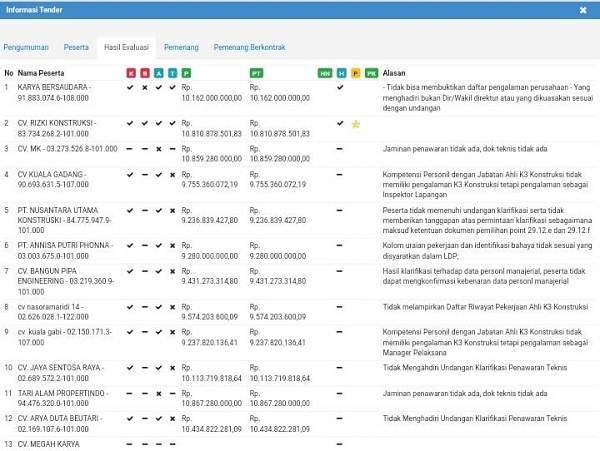Screen dimensions: 600x451
Task: Click the Informasi Tender dialog title
Action: (x=34, y=10)
